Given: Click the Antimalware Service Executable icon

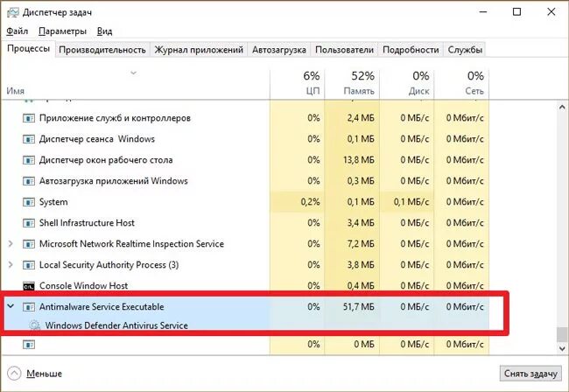Looking at the screenshot, I should 29,307.
